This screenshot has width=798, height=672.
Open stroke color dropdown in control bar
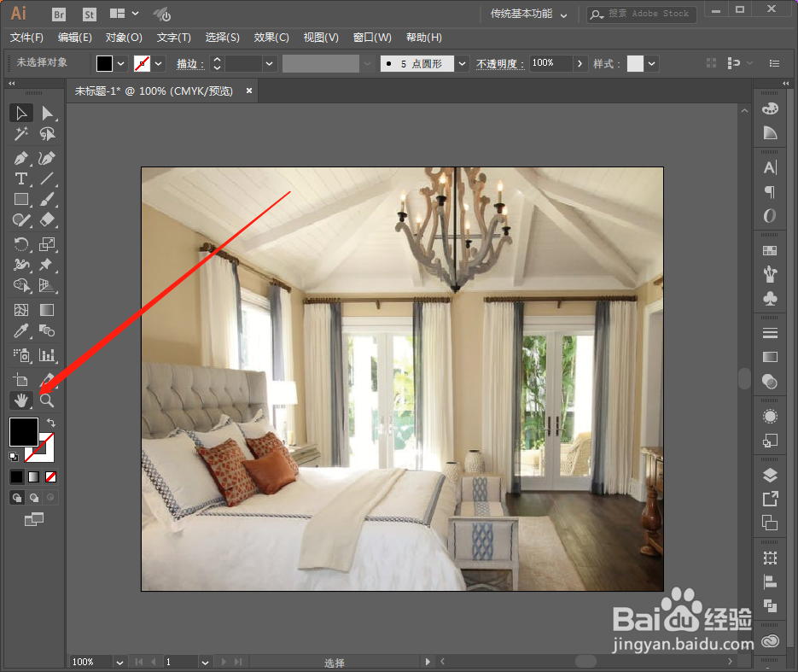click(x=158, y=64)
